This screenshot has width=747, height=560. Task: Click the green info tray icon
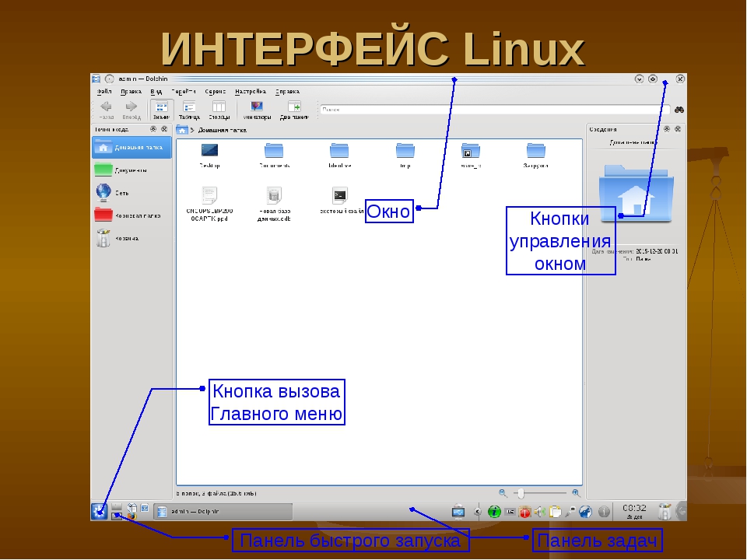point(494,512)
